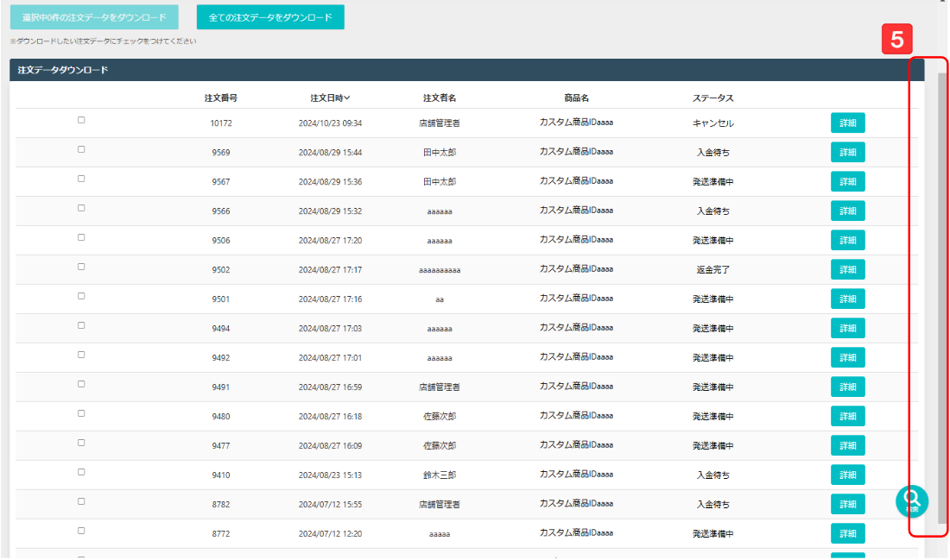Tick the checkbox for order 9567
950x560 pixels.
81,179
